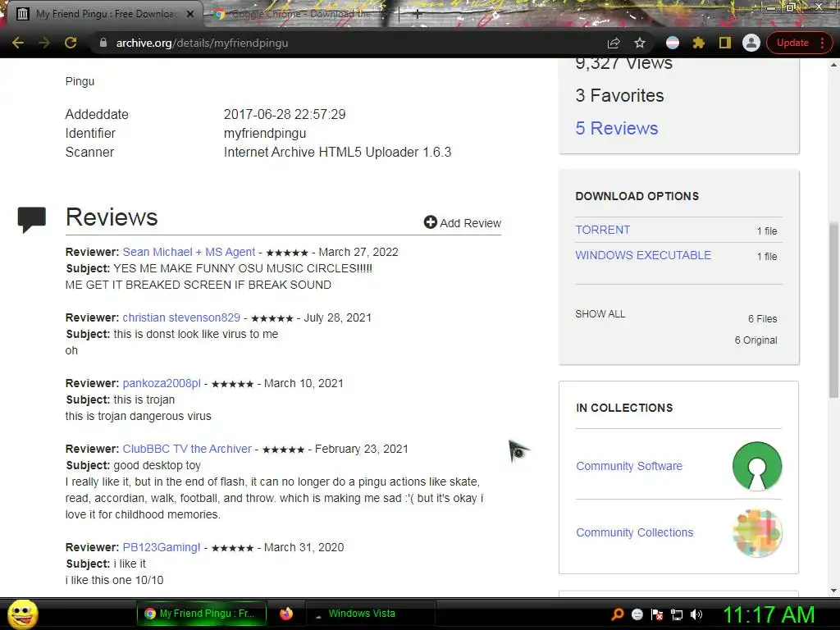Click the magnifier tray icon

[618, 614]
